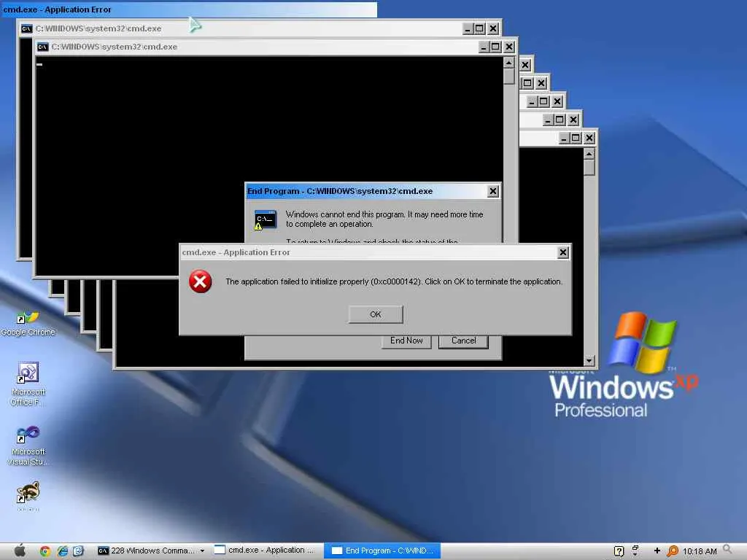Open the system menu icon of the rear cmd.exe window

coord(27,28)
